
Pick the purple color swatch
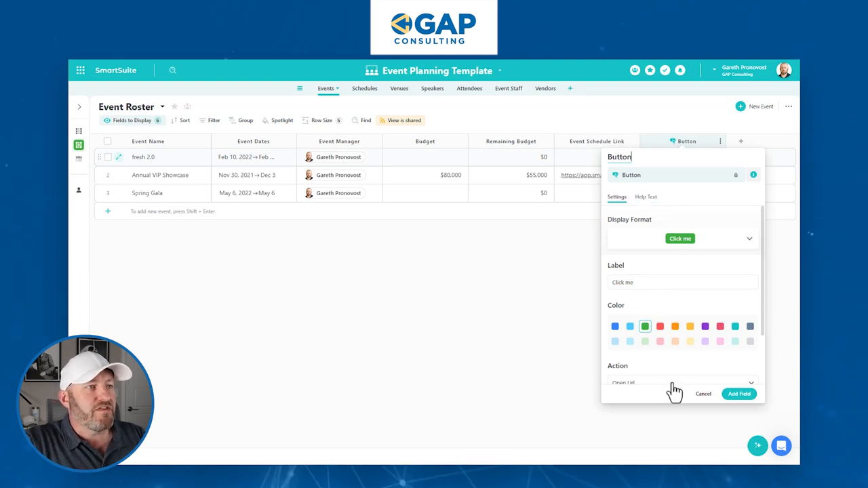pos(705,327)
